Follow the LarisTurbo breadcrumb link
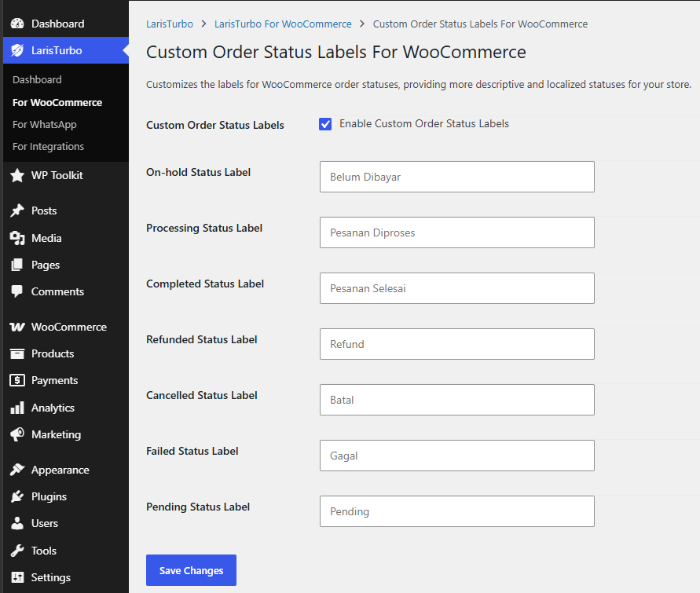Screen dimensions: 700x593 [x=170, y=24]
